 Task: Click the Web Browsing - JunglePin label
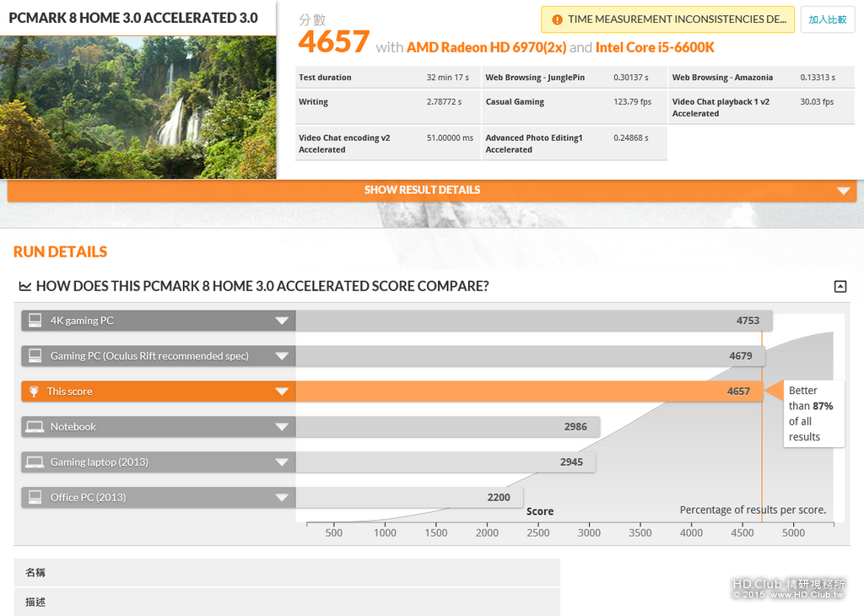535,78
